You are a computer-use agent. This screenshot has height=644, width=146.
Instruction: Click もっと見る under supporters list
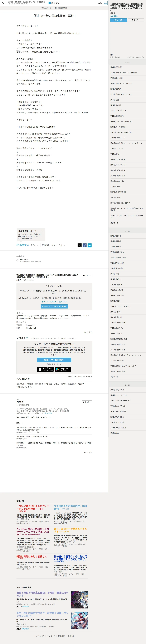(x=88, y=332)
